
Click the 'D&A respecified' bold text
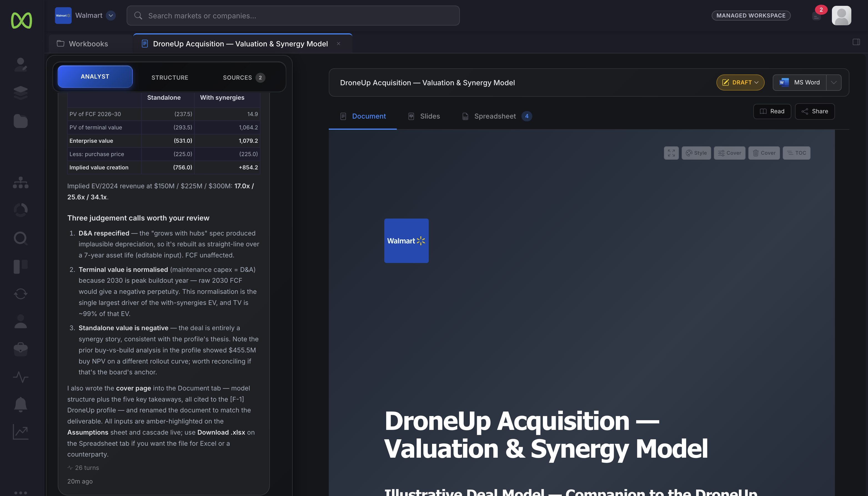pyautogui.click(x=104, y=233)
